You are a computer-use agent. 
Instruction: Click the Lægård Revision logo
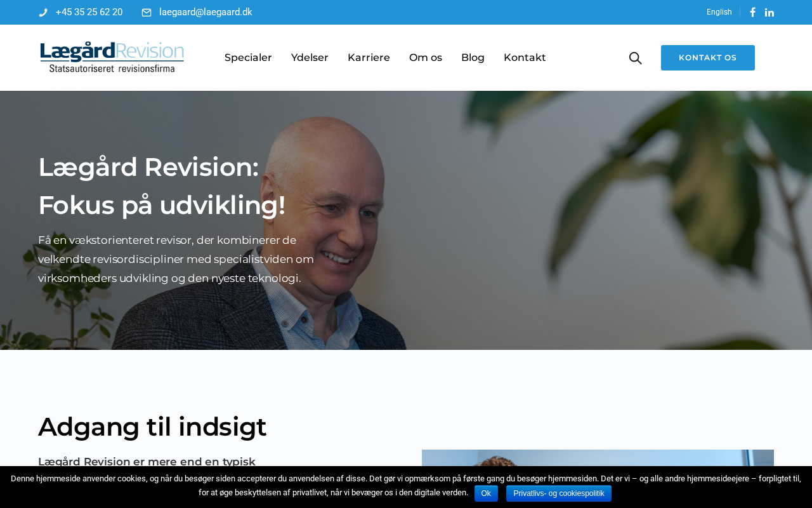pos(112,57)
